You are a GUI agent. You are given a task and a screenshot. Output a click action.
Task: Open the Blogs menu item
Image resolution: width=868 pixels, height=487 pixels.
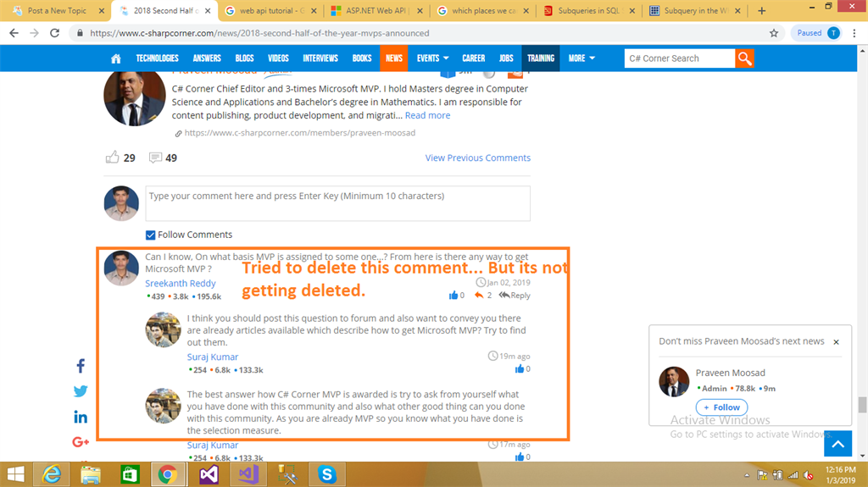244,58
